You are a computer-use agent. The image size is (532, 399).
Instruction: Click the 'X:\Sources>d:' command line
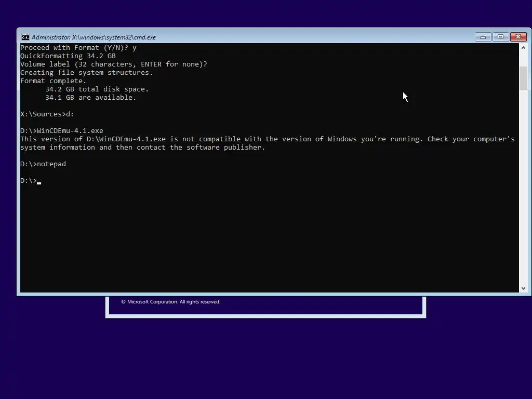[x=47, y=114]
